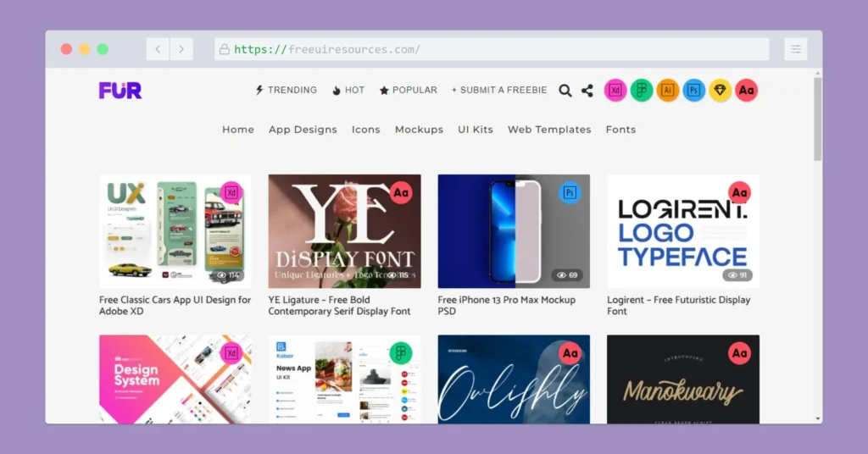Select the yellow Sketch filter icon
The image size is (868, 454).
721,91
